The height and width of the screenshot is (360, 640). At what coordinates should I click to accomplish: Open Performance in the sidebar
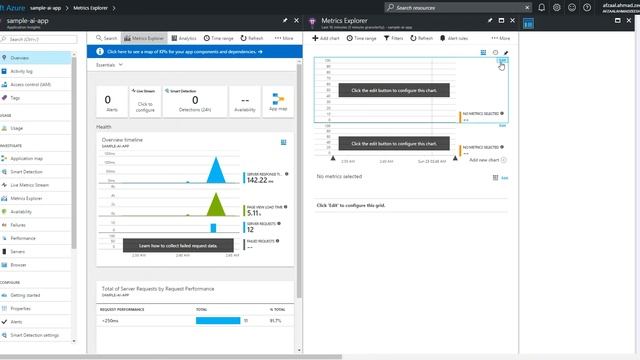point(36,238)
